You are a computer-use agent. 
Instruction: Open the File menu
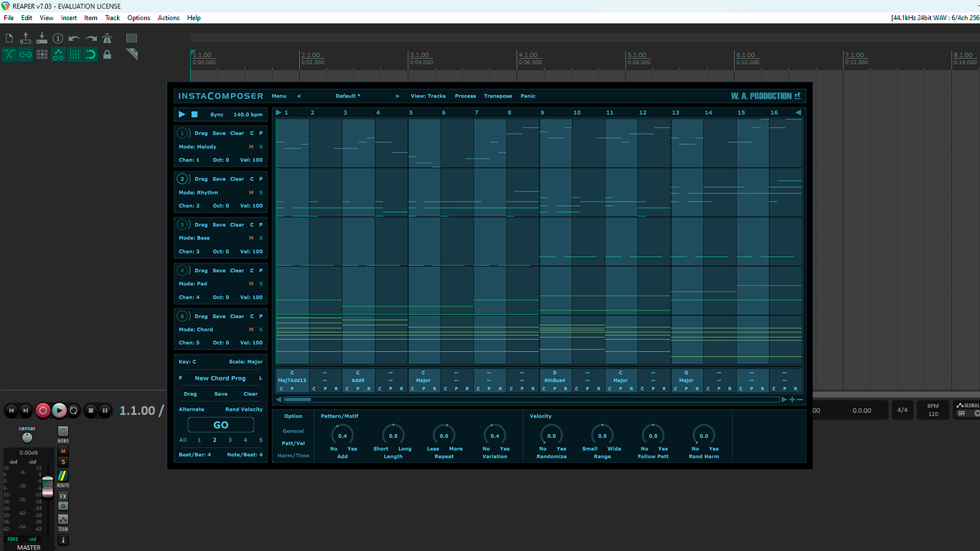coord(9,18)
